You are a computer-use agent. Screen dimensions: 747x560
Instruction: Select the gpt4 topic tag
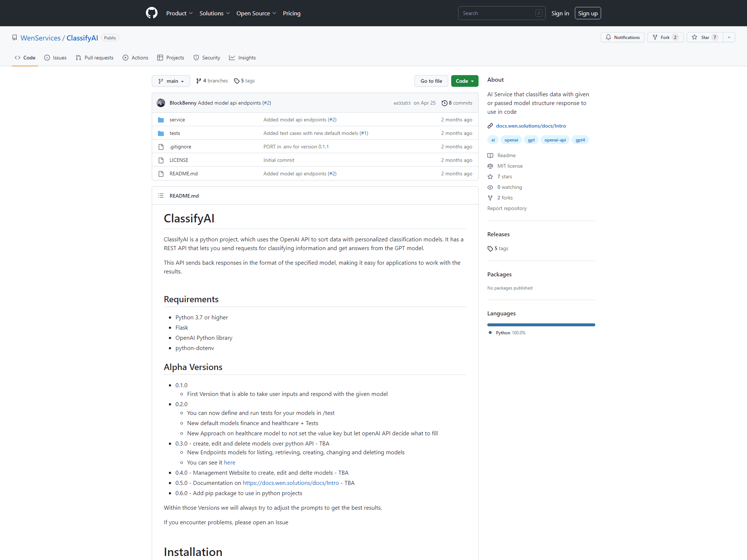point(580,140)
